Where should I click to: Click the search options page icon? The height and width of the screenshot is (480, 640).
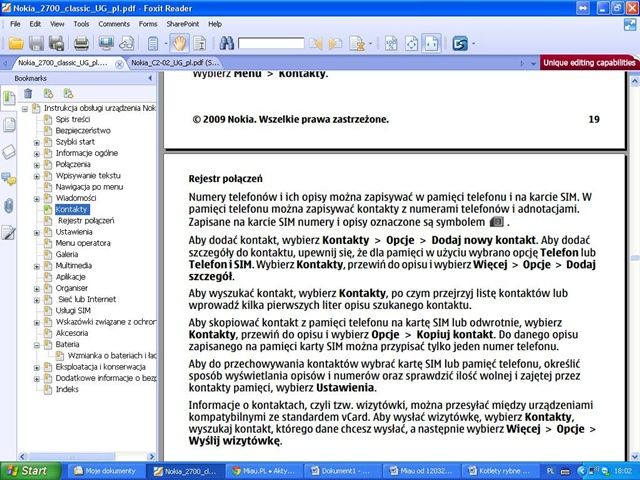pyautogui.click(x=357, y=43)
